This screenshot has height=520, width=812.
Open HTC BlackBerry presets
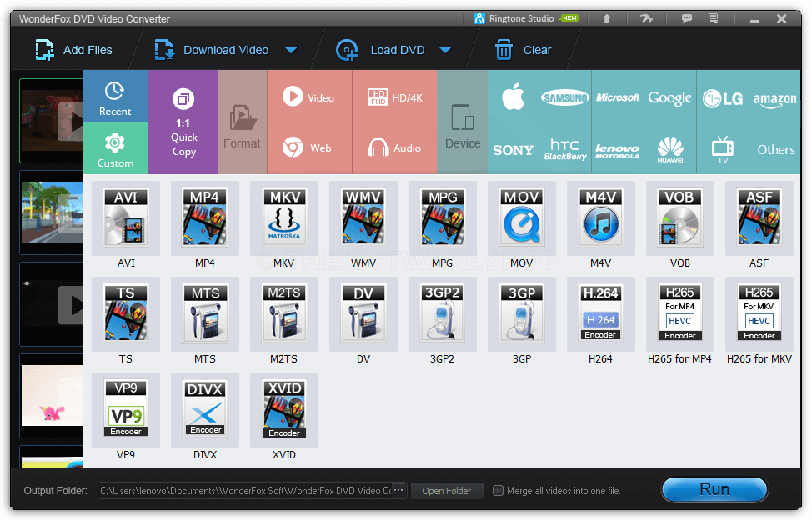pos(565,148)
